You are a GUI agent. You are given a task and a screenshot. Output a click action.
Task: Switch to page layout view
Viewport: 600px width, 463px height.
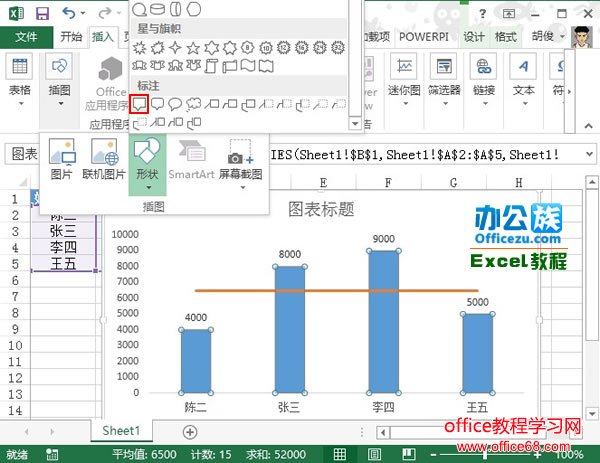click(374, 454)
